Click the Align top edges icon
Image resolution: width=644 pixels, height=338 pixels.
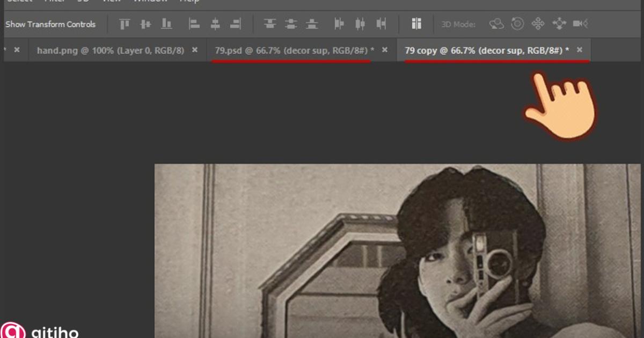(x=125, y=24)
